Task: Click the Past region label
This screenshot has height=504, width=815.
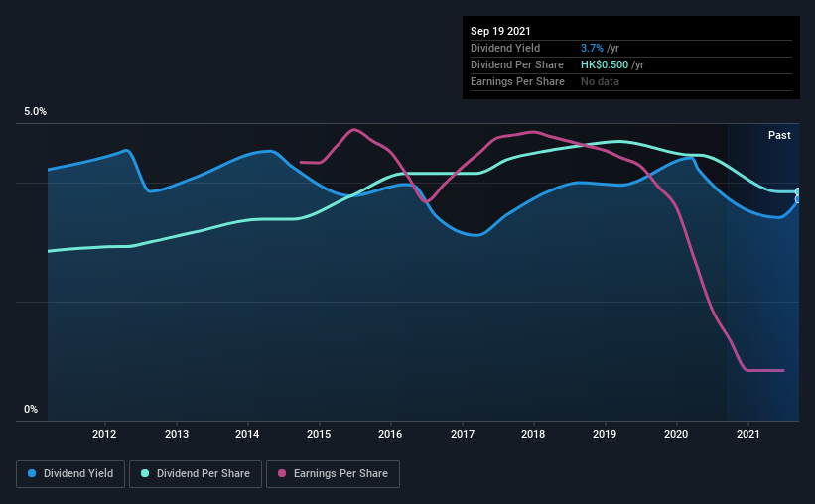Action: click(x=779, y=135)
